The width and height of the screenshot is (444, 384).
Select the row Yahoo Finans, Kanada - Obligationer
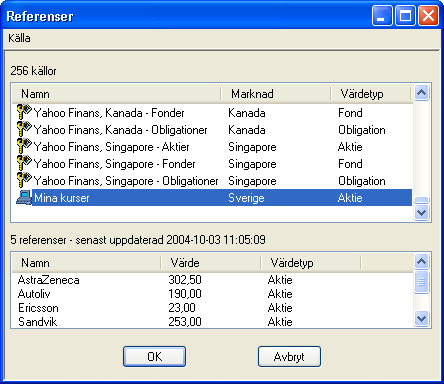coord(212,130)
